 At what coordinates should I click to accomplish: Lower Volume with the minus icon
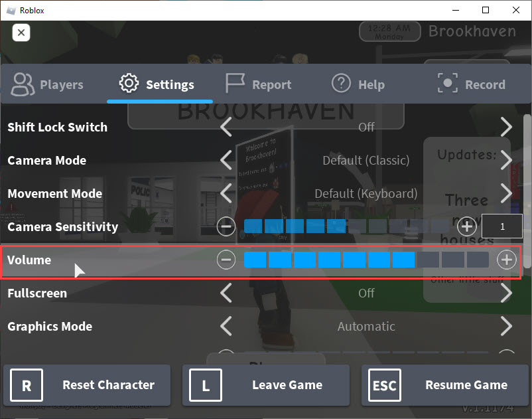point(226,260)
